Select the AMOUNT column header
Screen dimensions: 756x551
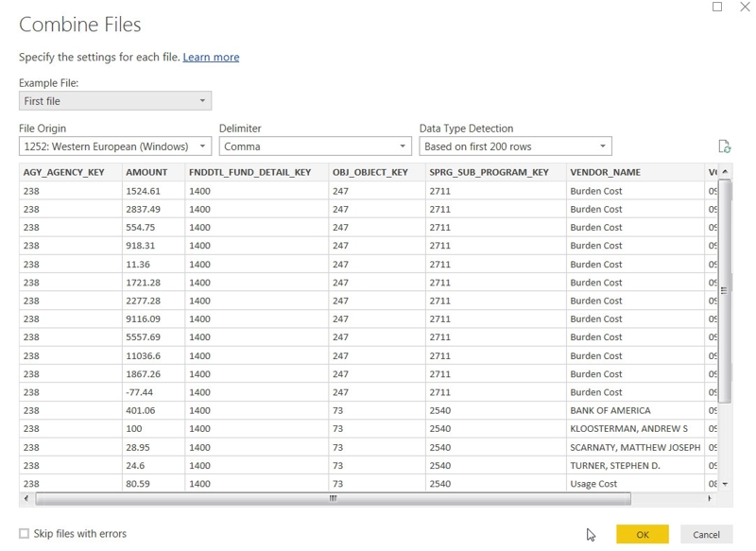click(153, 172)
